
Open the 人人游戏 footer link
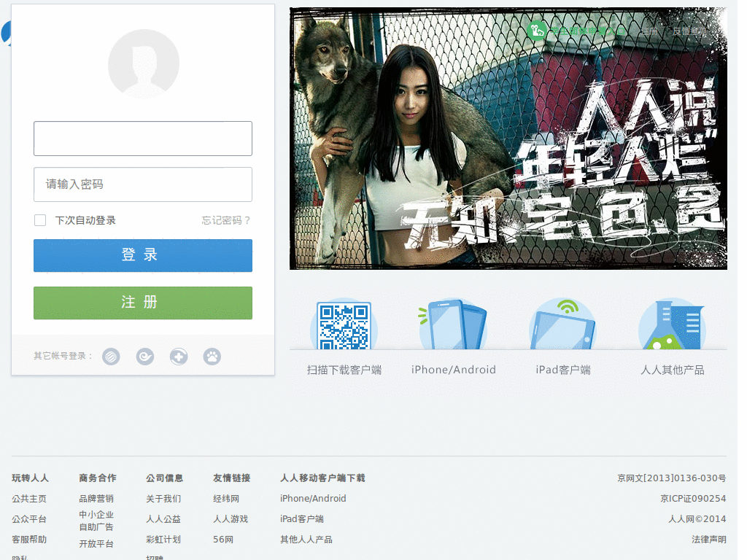click(231, 519)
